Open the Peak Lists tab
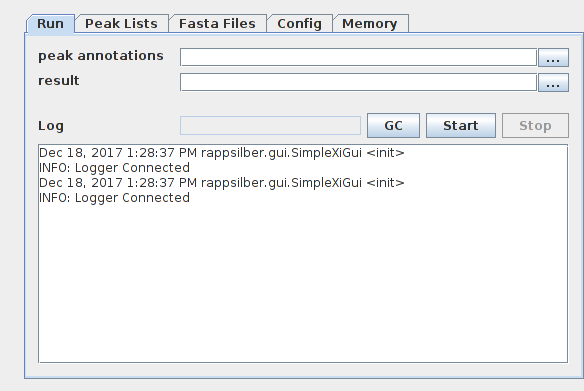 (121, 24)
